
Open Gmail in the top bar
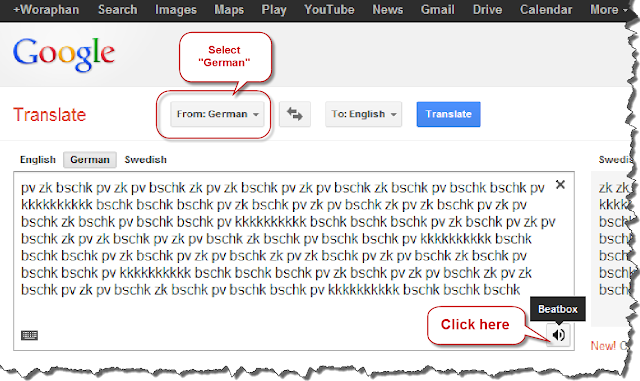coord(438,9)
